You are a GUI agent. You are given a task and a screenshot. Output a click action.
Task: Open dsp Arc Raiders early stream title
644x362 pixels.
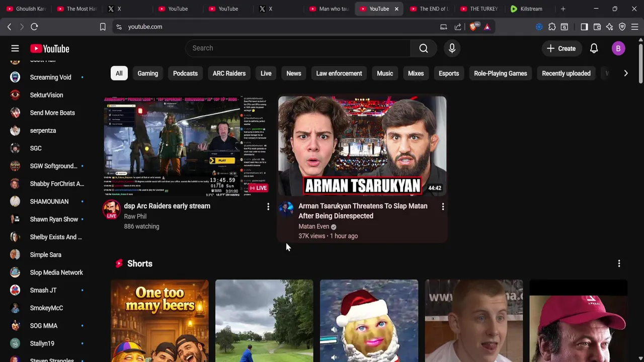167,206
